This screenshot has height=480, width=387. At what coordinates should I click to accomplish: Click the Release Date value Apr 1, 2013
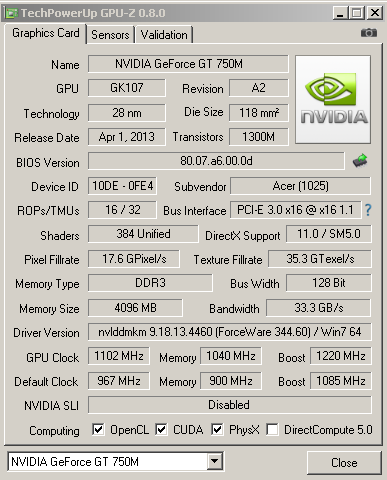coord(127,137)
